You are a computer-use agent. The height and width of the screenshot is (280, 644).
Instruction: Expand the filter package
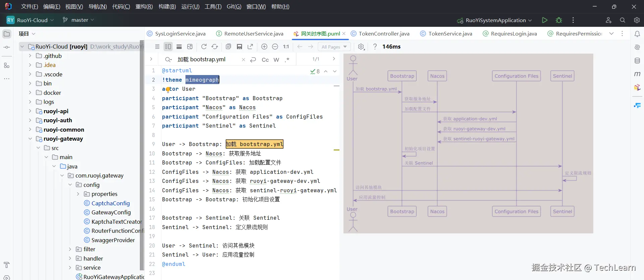70,249
